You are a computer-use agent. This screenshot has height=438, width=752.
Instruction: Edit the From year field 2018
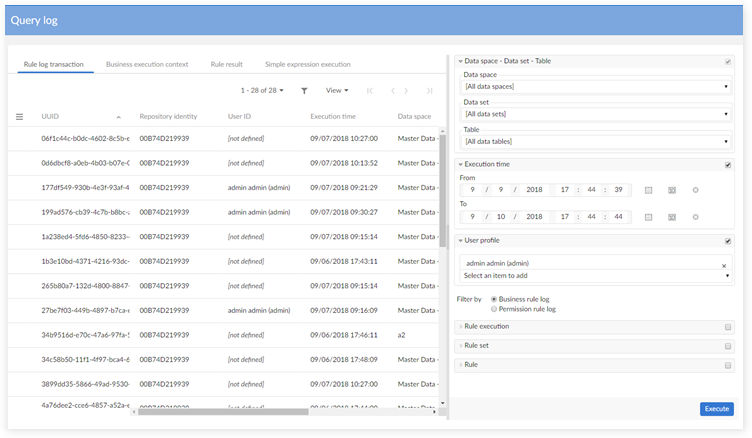point(534,190)
